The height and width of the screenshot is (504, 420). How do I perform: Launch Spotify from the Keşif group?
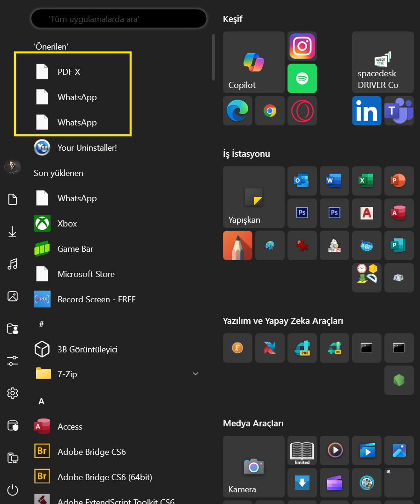[302, 78]
